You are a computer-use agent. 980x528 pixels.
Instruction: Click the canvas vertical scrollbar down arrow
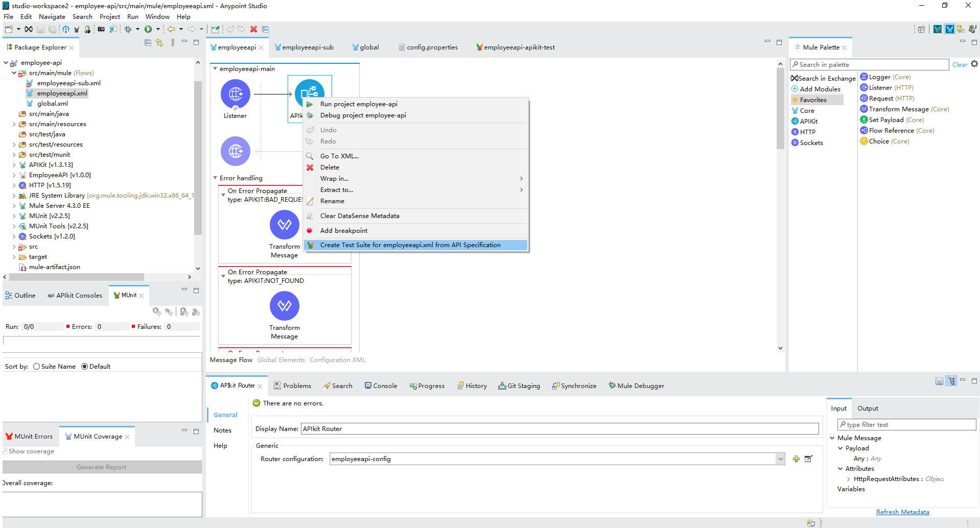[x=780, y=348]
